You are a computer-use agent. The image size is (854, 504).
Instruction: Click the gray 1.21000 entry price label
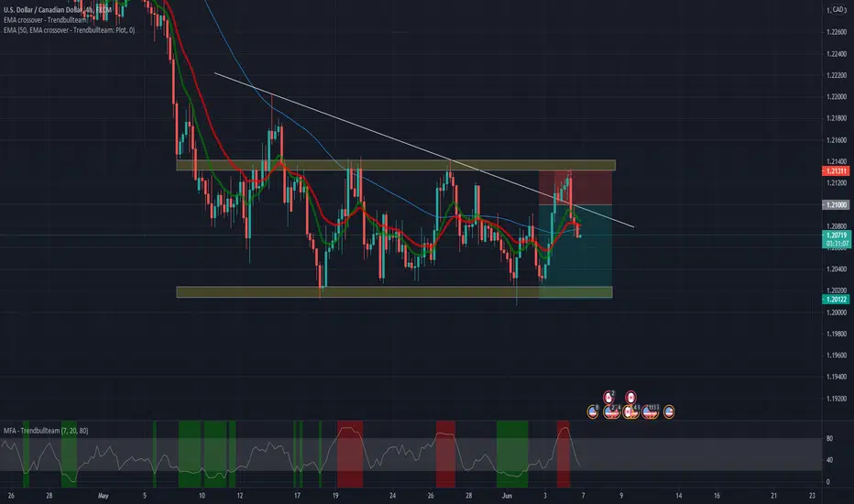(836, 205)
